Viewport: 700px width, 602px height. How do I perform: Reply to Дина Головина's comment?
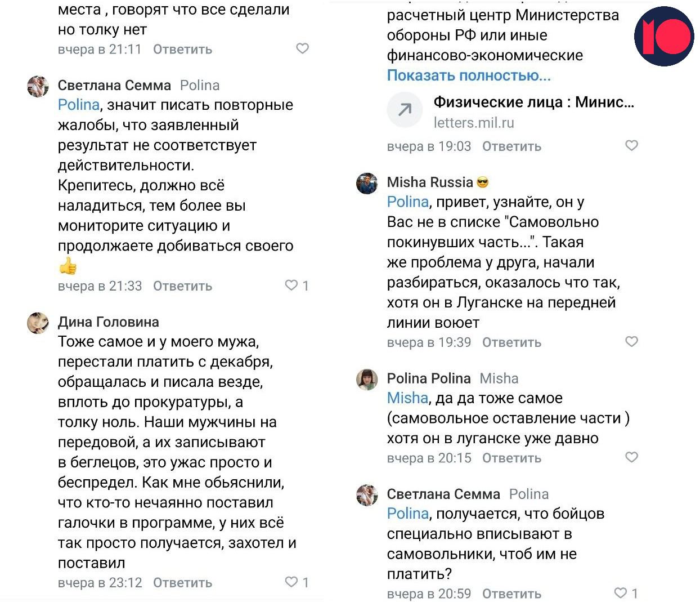pos(182,583)
